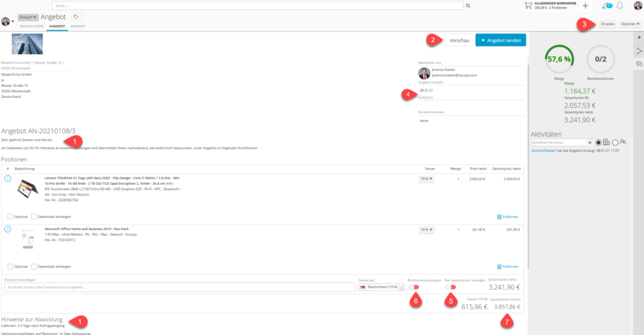Click position number 1 circle
644x335 pixels.
(8, 178)
